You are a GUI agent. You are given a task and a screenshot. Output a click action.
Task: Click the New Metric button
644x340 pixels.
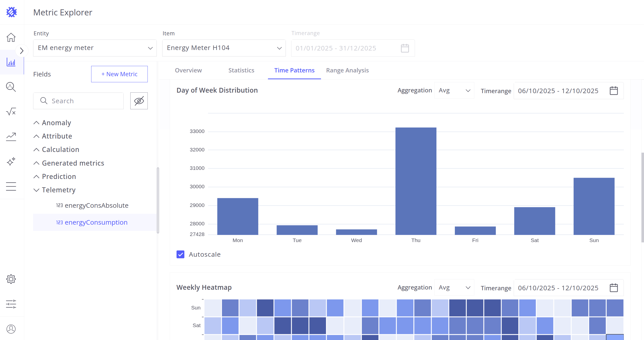[x=119, y=74]
